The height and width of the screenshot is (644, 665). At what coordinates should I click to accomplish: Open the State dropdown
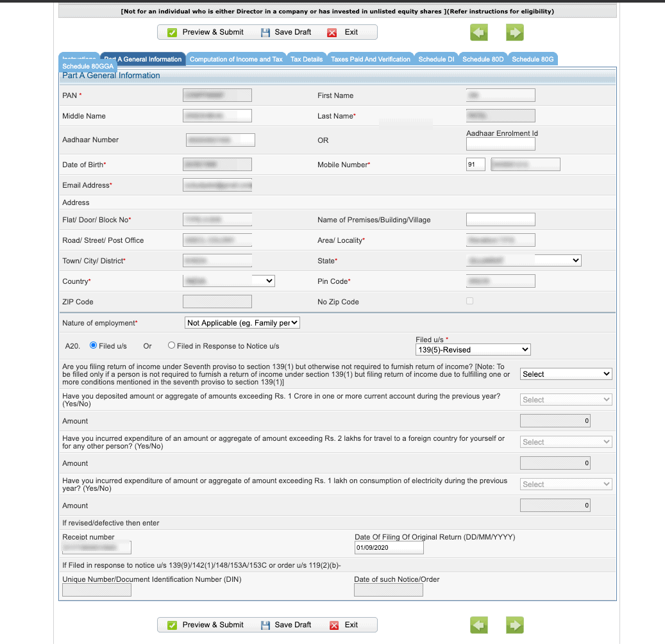pyautogui.click(x=524, y=261)
